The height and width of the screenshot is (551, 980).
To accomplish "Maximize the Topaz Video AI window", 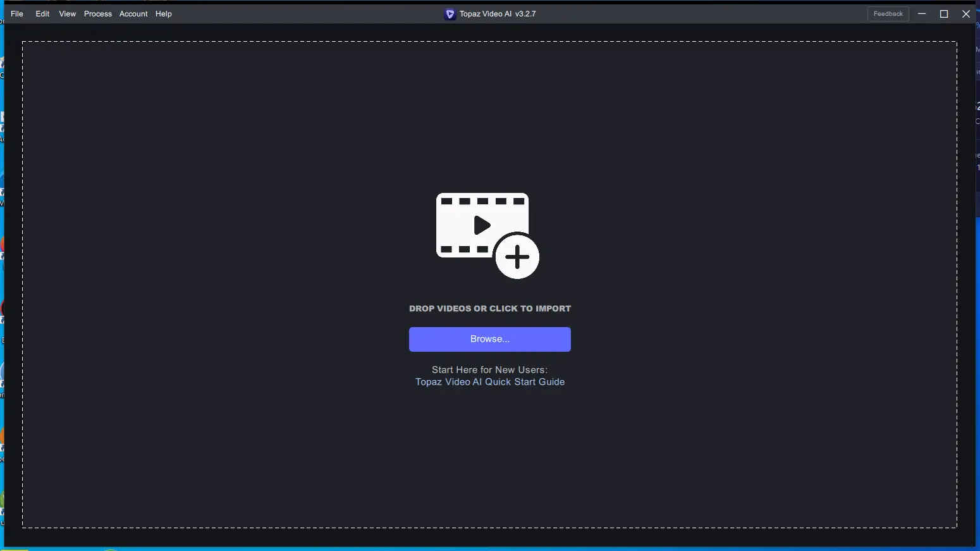I will point(944,14).
